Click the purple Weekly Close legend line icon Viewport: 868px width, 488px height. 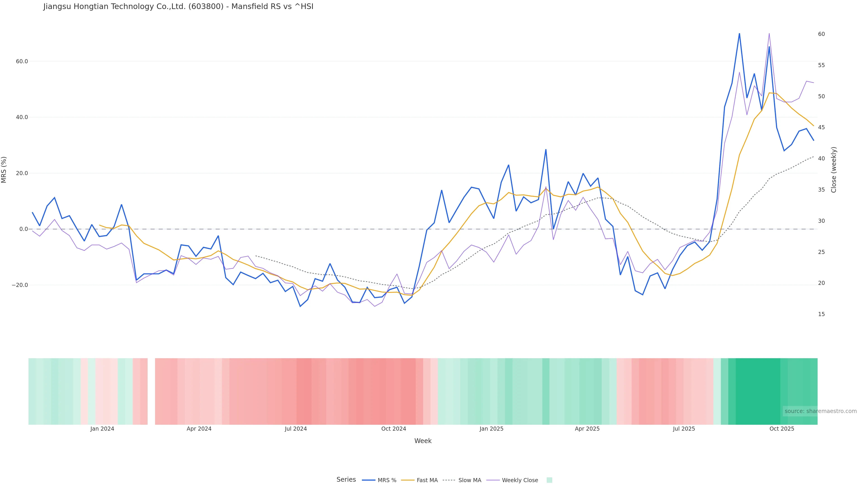coord(493,480)
